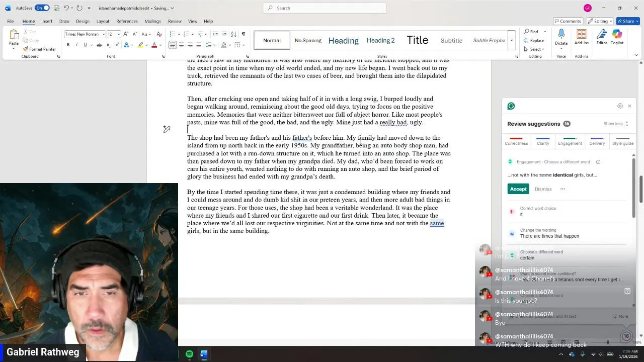
Task: Open the Comments pane
Action: [x=568, y=21]
